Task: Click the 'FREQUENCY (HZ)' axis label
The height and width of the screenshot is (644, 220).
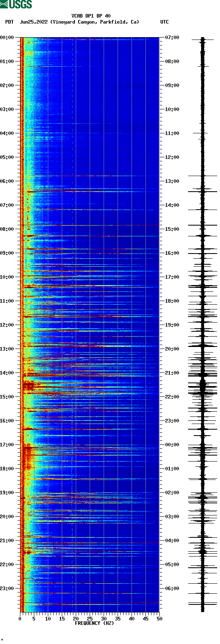Action: [x=94, y=623]
